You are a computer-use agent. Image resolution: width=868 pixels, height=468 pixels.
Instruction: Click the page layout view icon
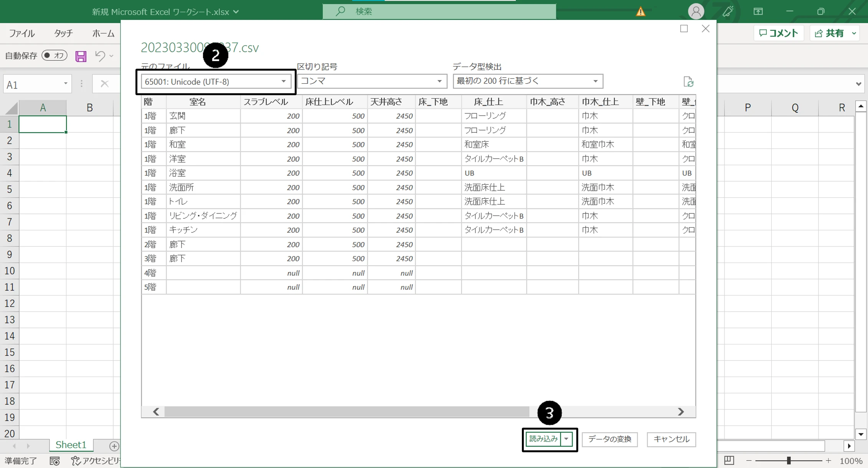click(x=729, y=460)
